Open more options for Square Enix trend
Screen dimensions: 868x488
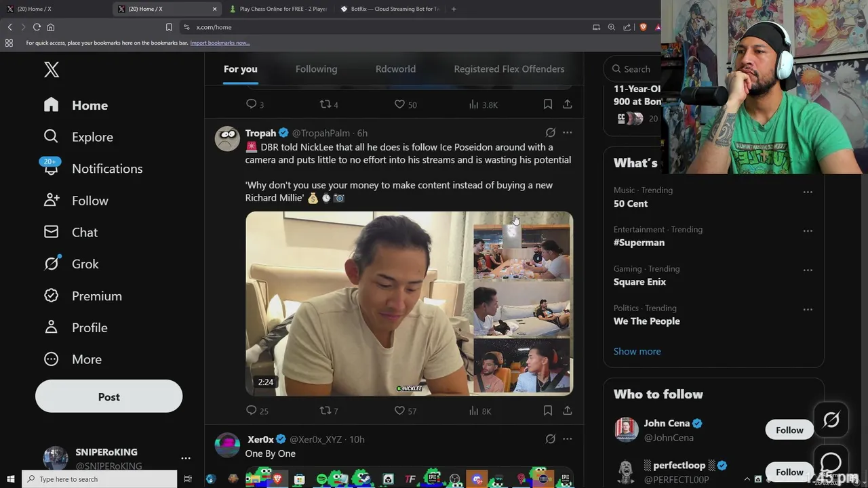tap(808, 270)
